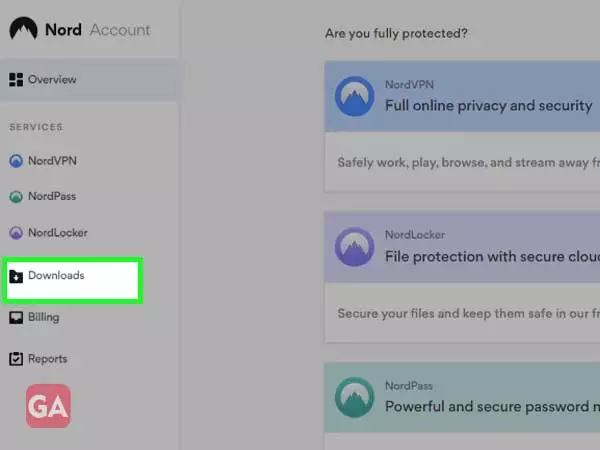Viewport: 600px width, 450px height.
Task: Click the SERVICES section label
Action: (36, 127)
